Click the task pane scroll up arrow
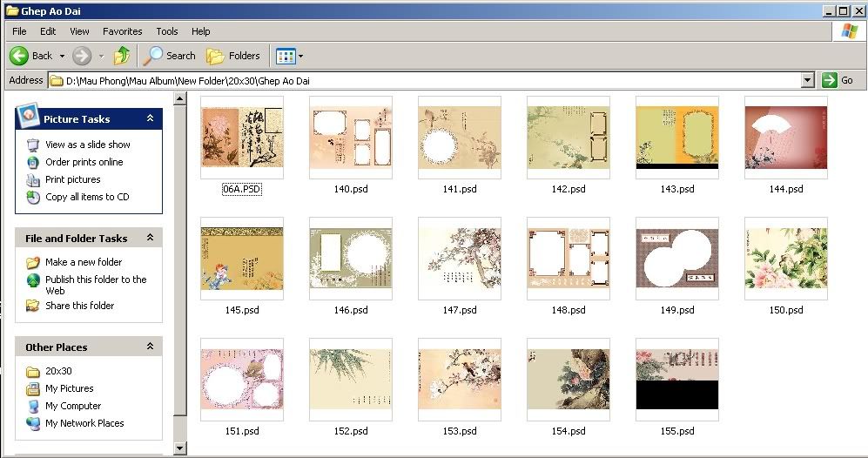868x458 pixels. click(x=180, y=99)
